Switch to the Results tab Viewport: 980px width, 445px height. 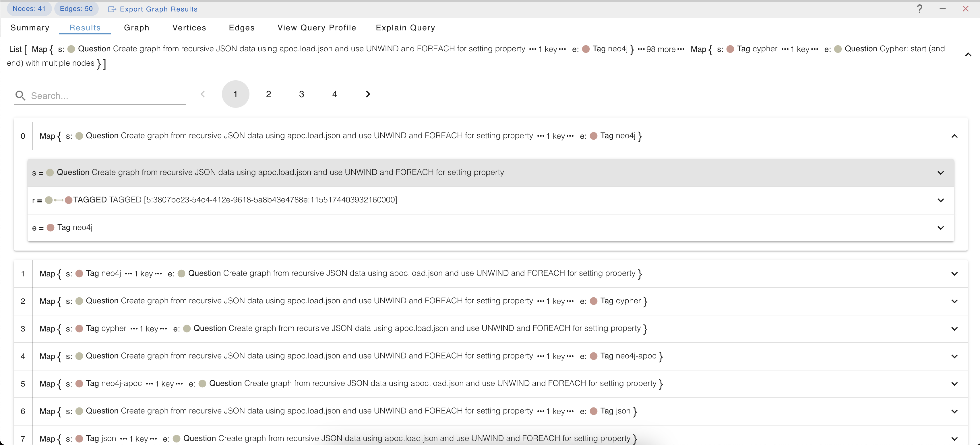tap(84, 28)
